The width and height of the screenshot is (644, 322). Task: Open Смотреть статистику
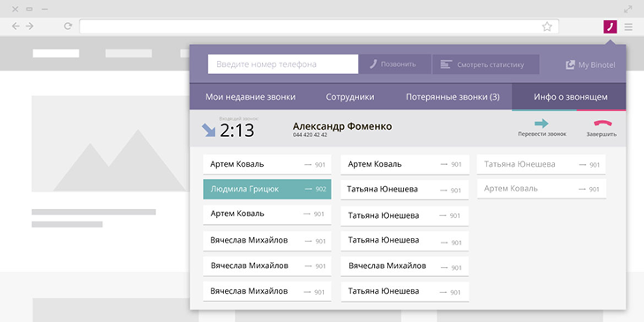[x=485, y=64]
